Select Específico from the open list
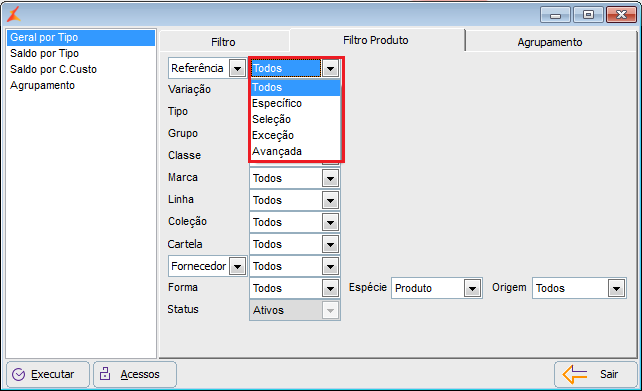The image size is (642, 391). [295, 103]
